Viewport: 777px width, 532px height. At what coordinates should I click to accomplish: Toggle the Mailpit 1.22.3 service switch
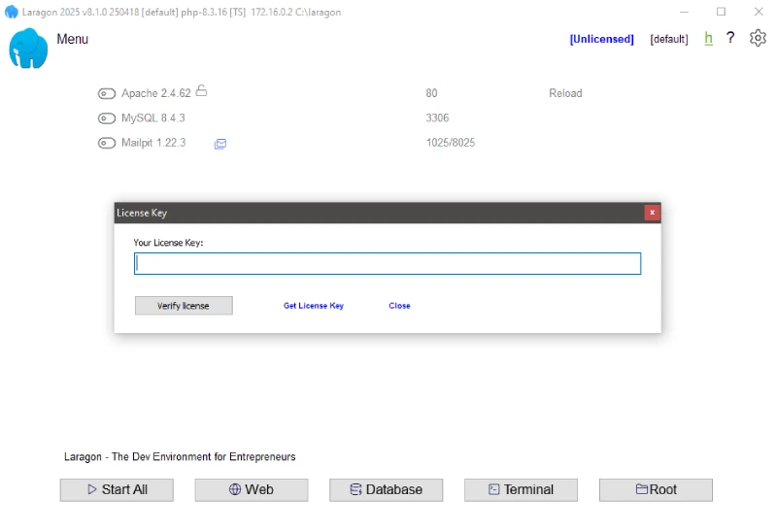pos(107,143)
